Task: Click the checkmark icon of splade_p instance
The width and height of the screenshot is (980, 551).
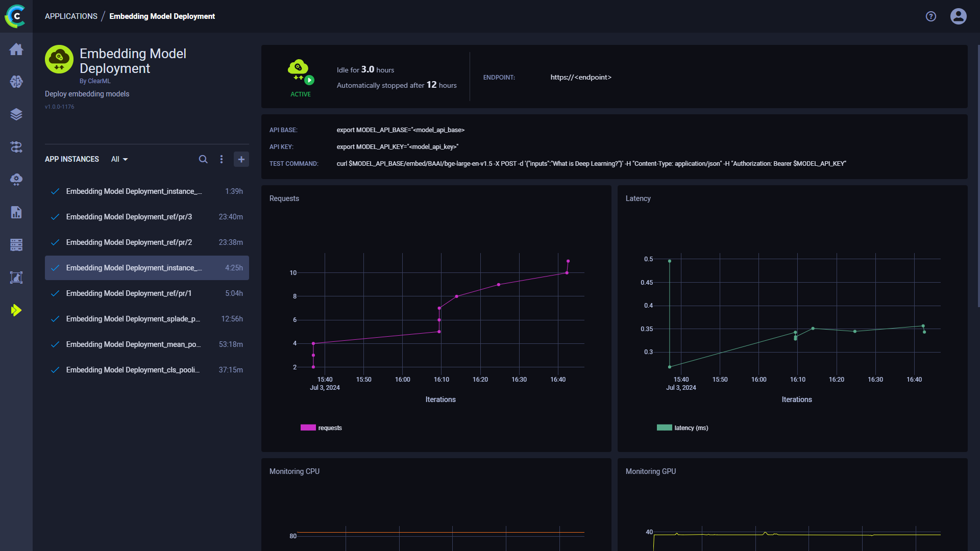Action: click(x=55, y=319)
